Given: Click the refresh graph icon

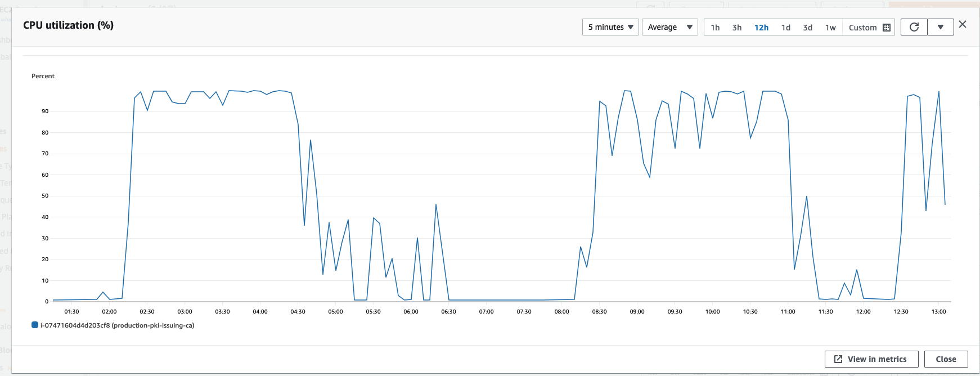Looking at the screenshot, I should (914, 27).
